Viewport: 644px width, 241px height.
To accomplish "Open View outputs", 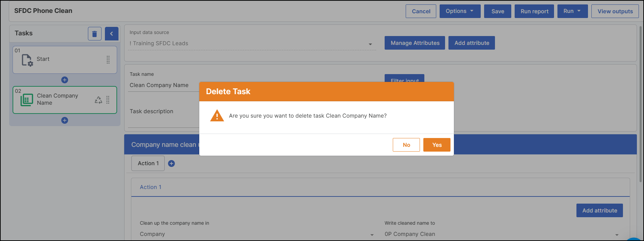I will [x=615, y=11].
